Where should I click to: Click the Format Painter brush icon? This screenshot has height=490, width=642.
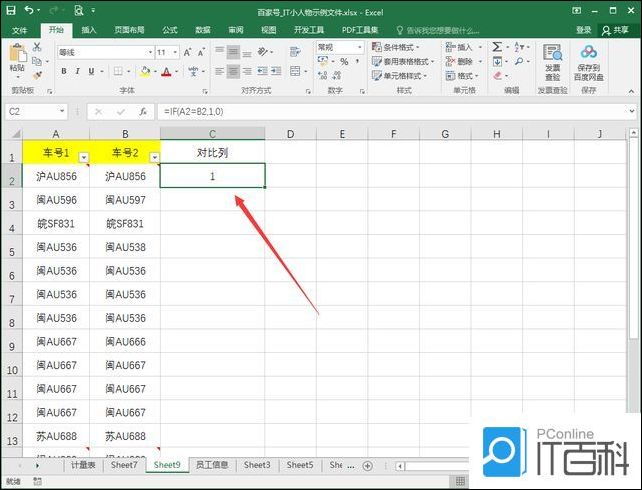click(37, 75)
